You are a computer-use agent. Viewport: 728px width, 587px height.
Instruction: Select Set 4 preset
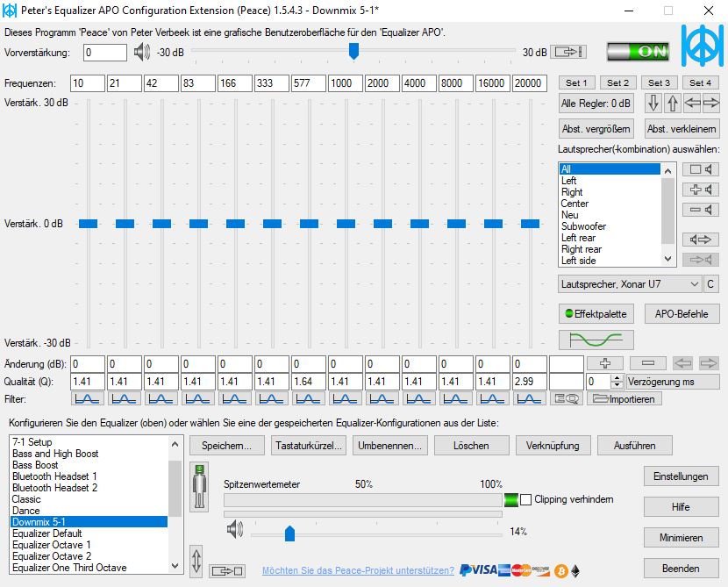coord(700,82)
